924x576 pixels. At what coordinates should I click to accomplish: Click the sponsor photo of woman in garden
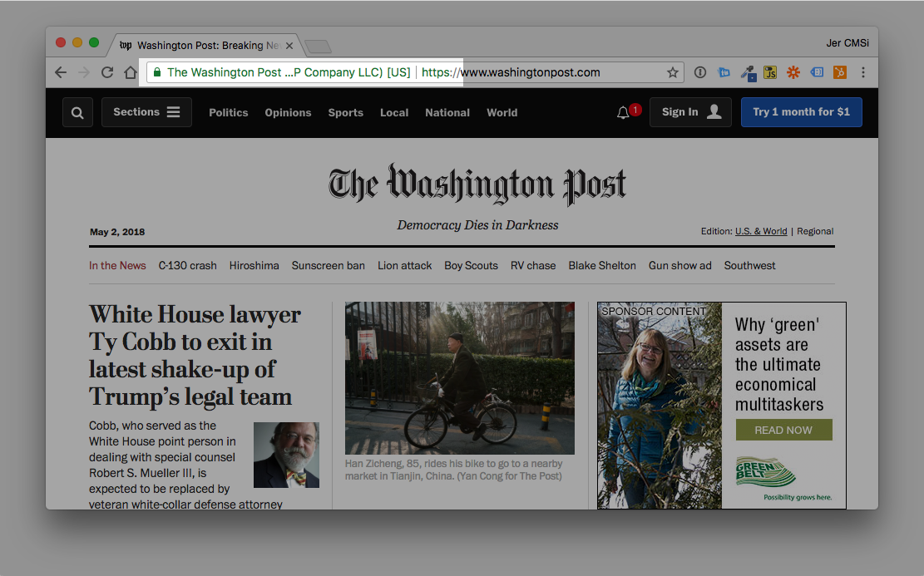pyautogui.click(x=660, y=406)
